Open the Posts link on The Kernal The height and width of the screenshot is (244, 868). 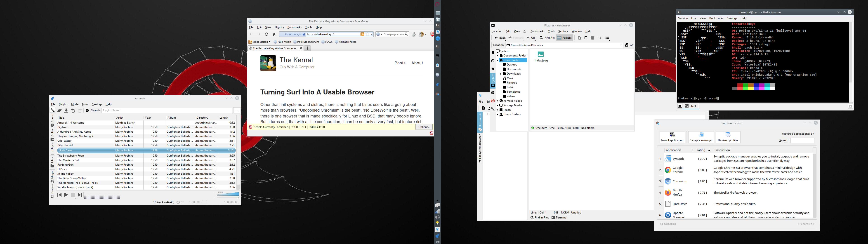(400, 63)
